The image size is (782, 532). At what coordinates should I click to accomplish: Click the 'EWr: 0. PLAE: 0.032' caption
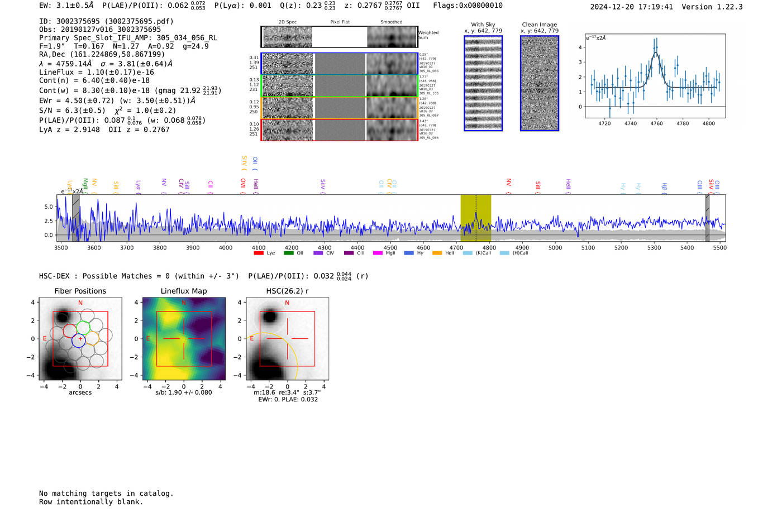point(288,399)
